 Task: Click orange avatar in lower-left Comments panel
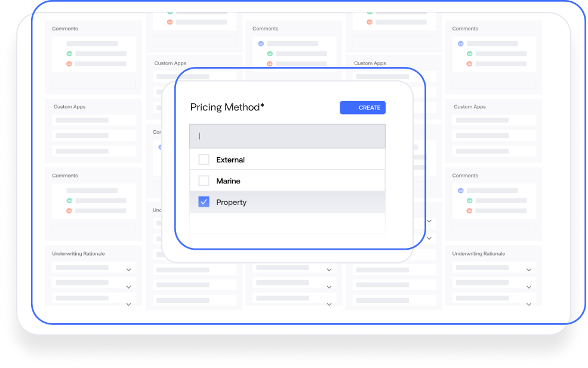click(69, 211)
